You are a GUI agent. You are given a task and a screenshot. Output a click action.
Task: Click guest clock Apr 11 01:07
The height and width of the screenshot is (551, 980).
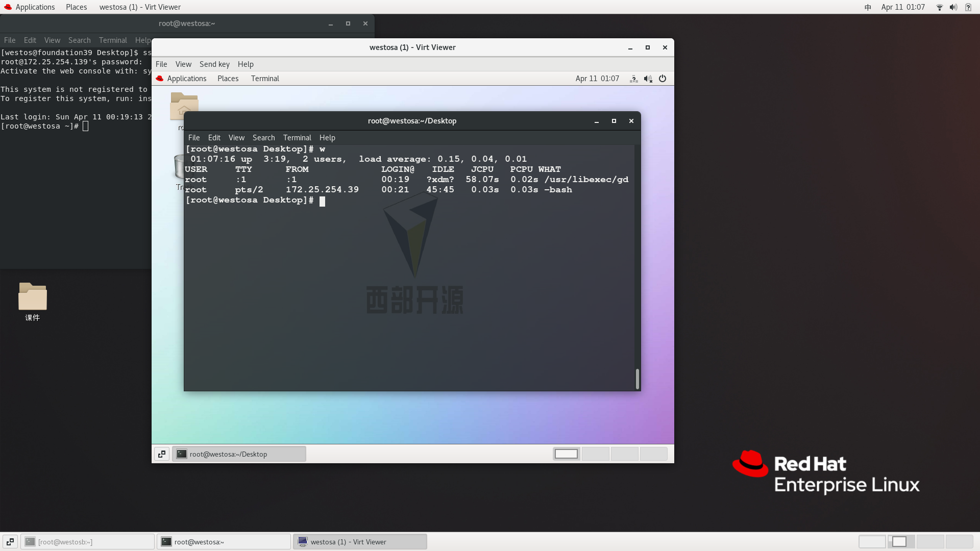pyautogui.click(x=597, y=79)
